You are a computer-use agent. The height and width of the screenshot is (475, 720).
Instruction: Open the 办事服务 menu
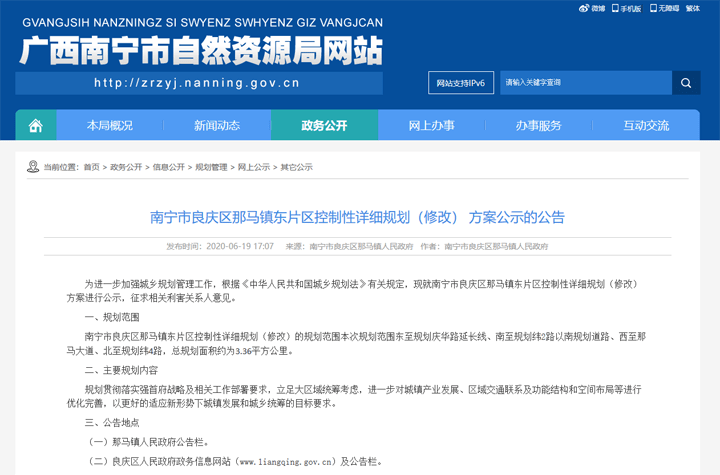[539, 125]
